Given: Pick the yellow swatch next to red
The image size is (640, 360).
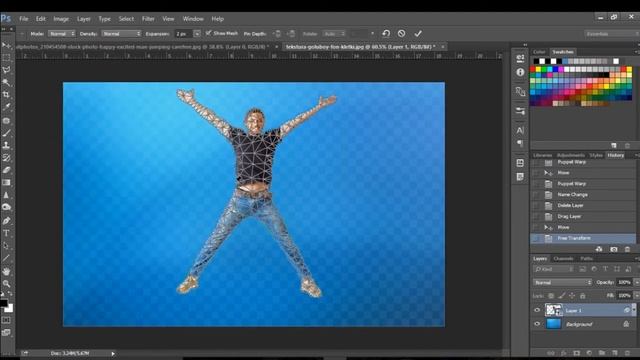Looking at the screenshot, I should (x=538, y=70).
